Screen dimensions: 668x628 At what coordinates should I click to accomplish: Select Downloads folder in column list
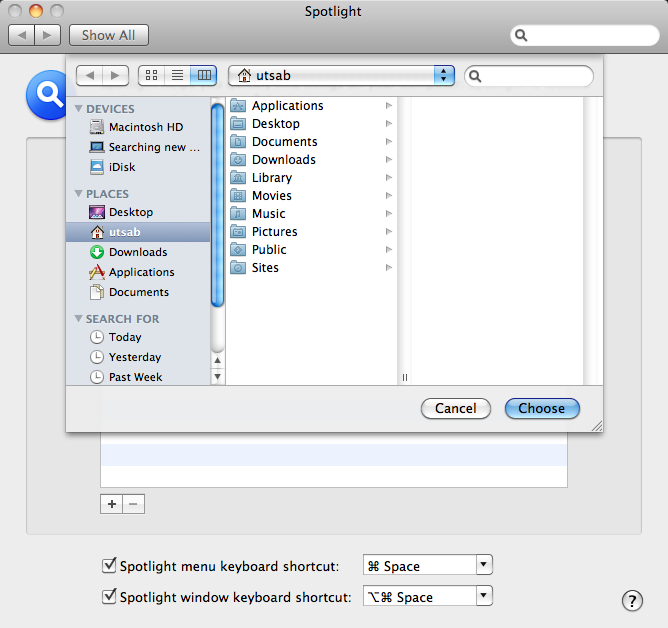click(311, 159)
